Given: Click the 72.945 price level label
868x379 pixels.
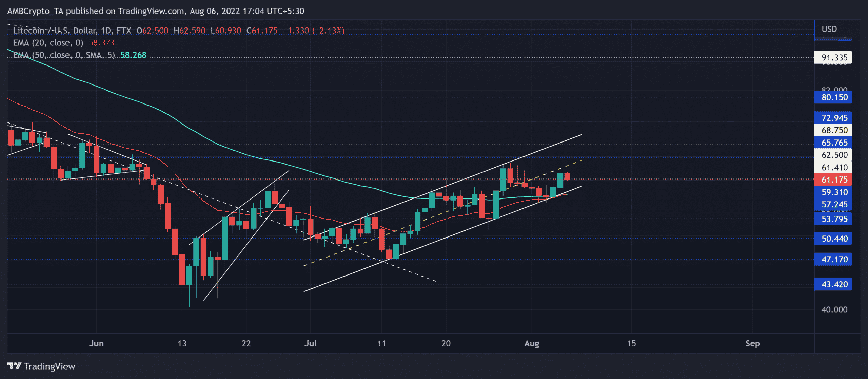Looking at the screenshot, I should (x=833, y=118).
